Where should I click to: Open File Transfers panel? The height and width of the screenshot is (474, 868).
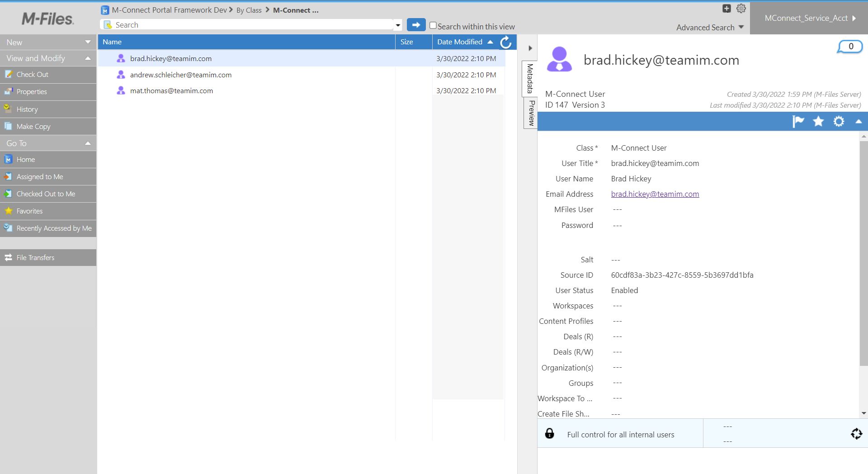pyautogui.click(x=34, y=257)
